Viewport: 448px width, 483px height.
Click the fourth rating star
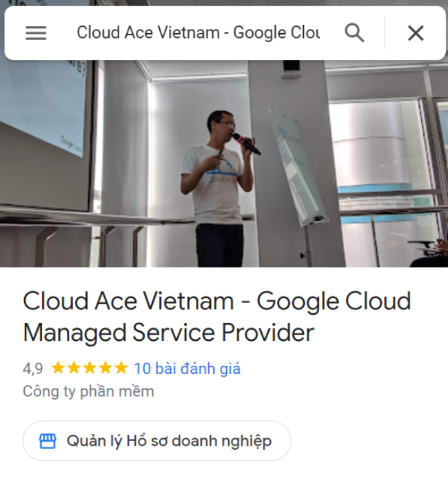[105, 368]
